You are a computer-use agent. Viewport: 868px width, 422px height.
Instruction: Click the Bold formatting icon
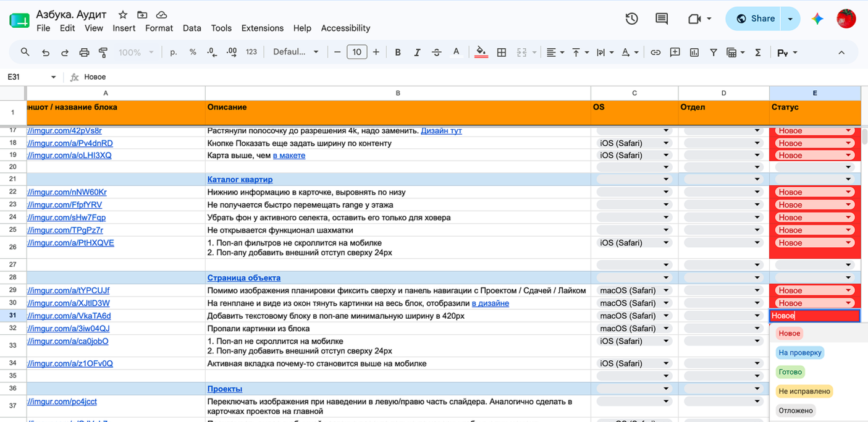tap(398, 53)
